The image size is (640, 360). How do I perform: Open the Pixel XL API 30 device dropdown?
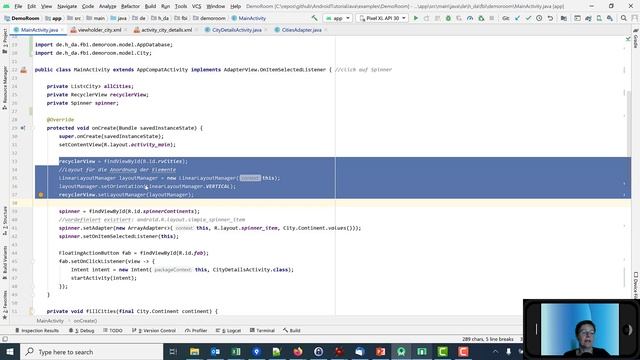(x=382, y=18)
